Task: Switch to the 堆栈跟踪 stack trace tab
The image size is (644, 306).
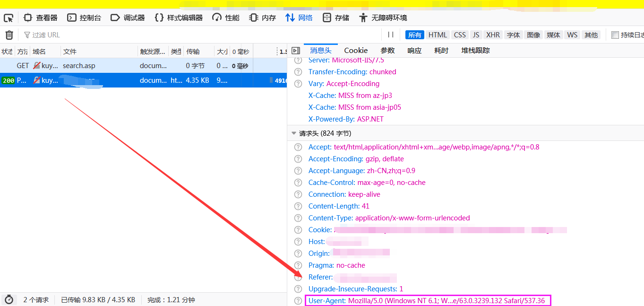Action: tap(476, 51)
